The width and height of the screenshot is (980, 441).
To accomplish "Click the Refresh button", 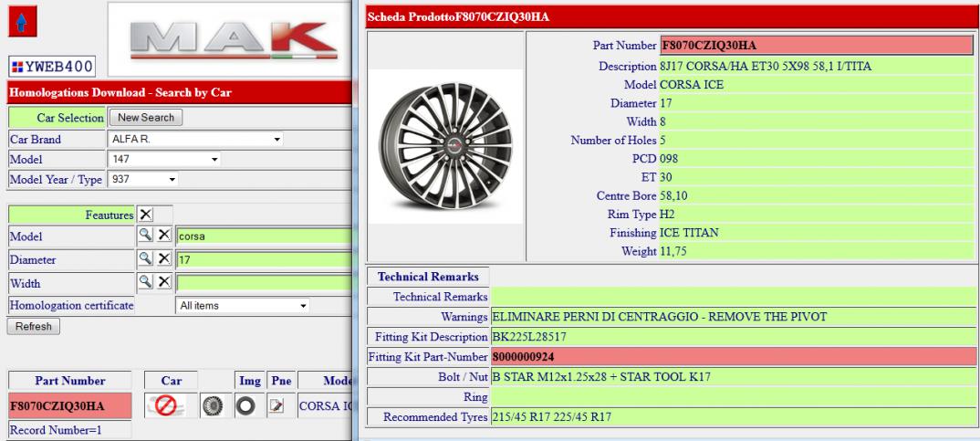I will coord(34,327).
